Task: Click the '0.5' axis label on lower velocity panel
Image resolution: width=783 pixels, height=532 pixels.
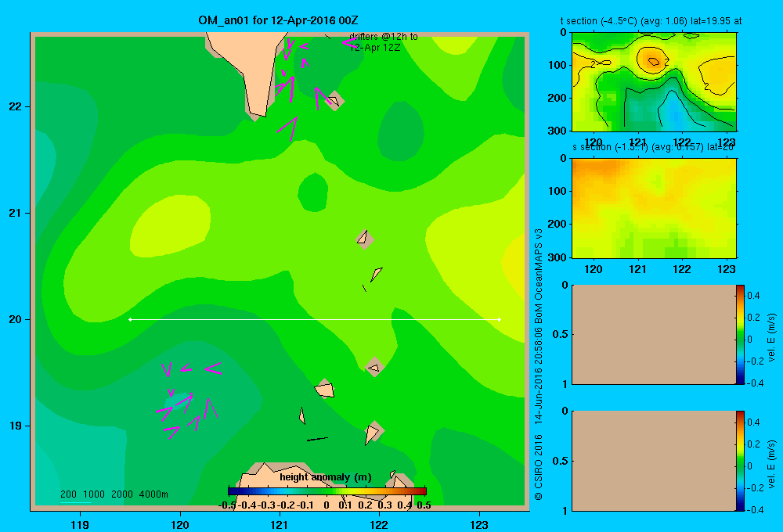Action: (x=561, y=461)
